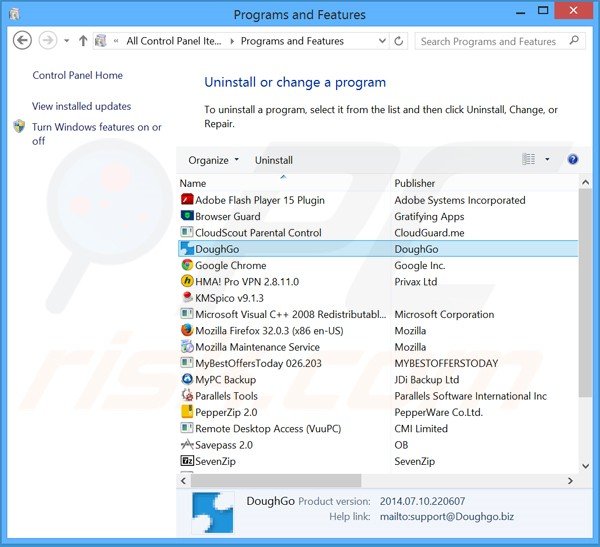This screenshot has width=600, height=547.
Task: Click the CloudScout Parental Control icon
Action: click(x=187, y=232)
